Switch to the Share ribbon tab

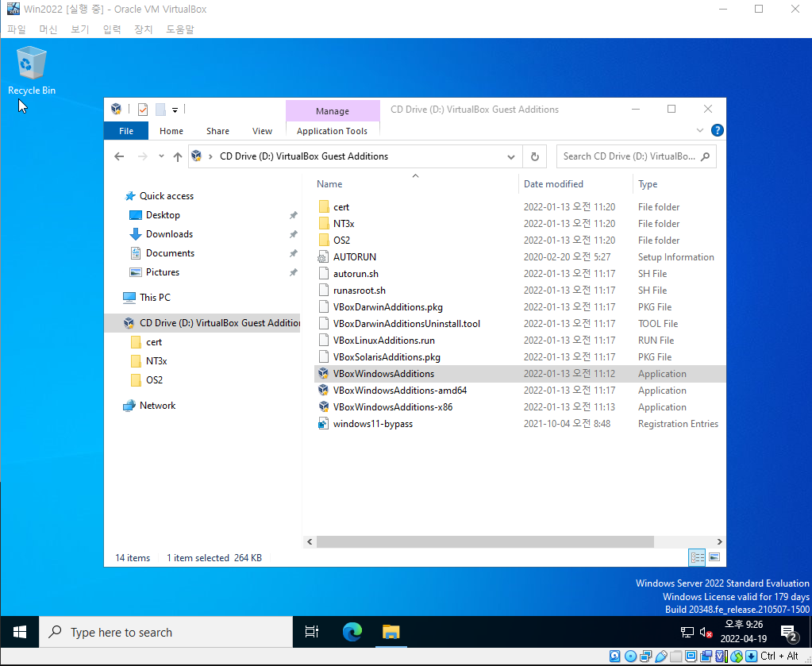(x=217, y=131)
